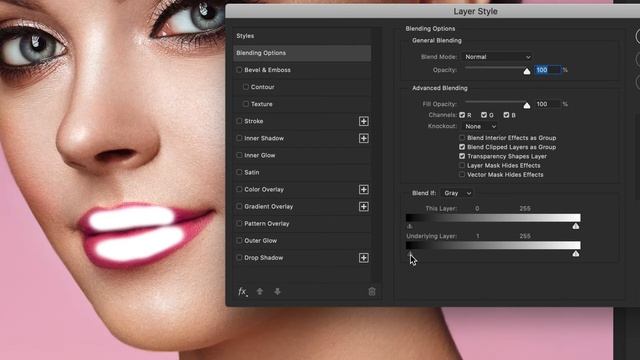Enable Color Overlay checkbox
640x360 pixels.
tap(239, 189)
